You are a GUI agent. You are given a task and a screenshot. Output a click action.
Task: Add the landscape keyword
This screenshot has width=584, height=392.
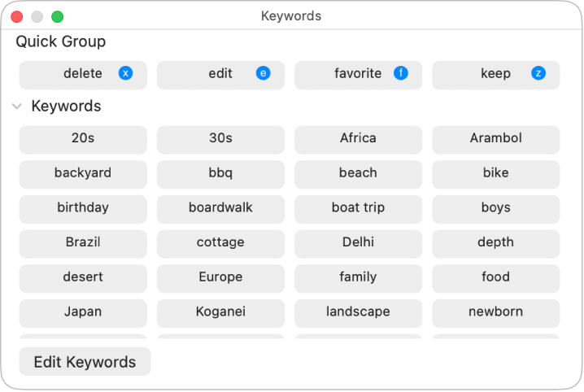click(x=358, y=312)
